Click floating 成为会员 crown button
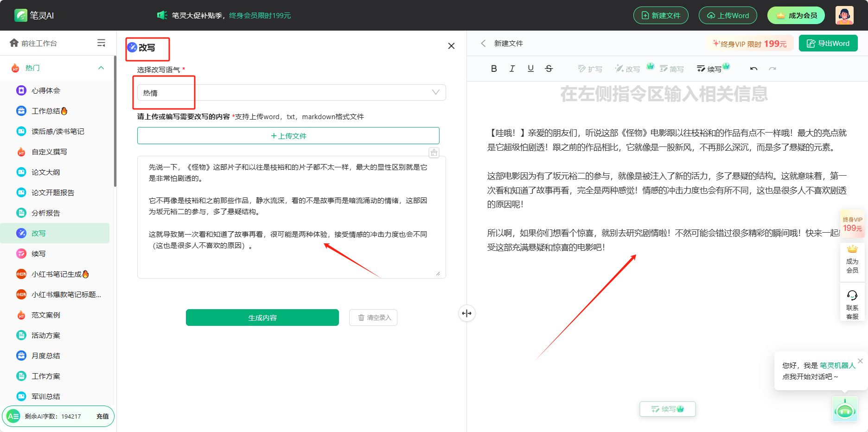 click(x=852, y=260)
